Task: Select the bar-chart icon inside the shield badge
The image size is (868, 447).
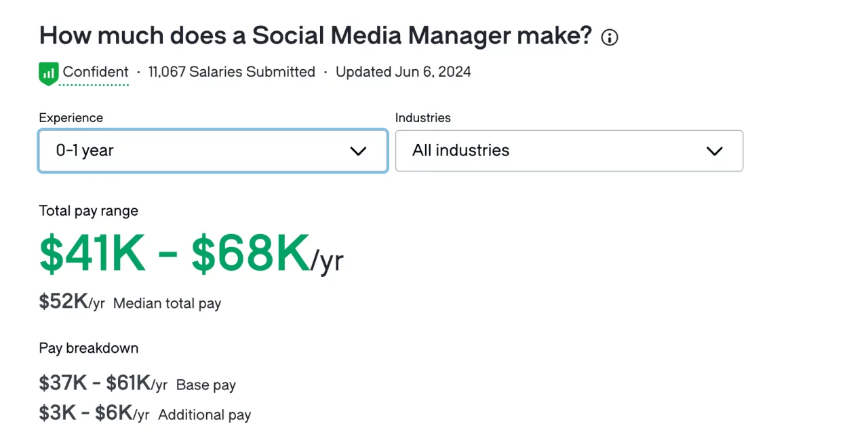Action: [x=47, y=73]
